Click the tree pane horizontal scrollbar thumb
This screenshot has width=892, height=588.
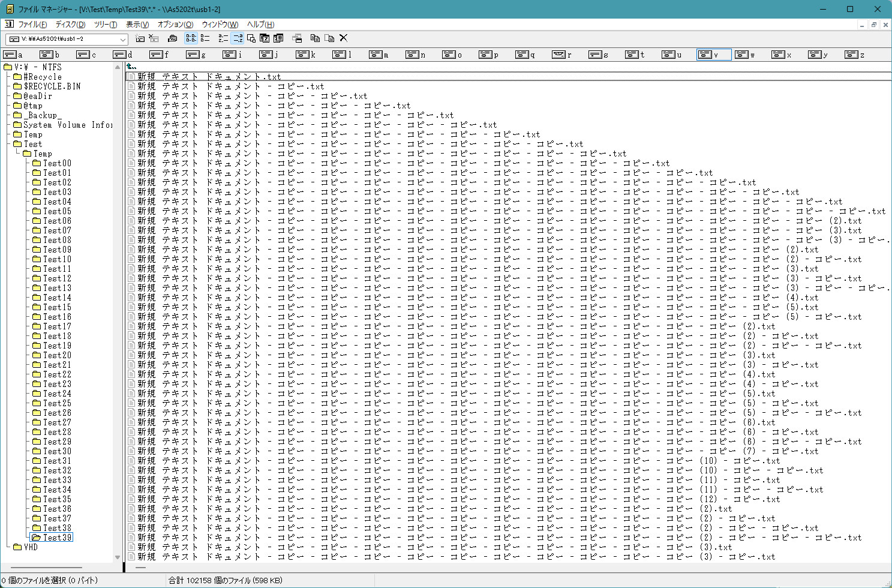coord(46,567)
